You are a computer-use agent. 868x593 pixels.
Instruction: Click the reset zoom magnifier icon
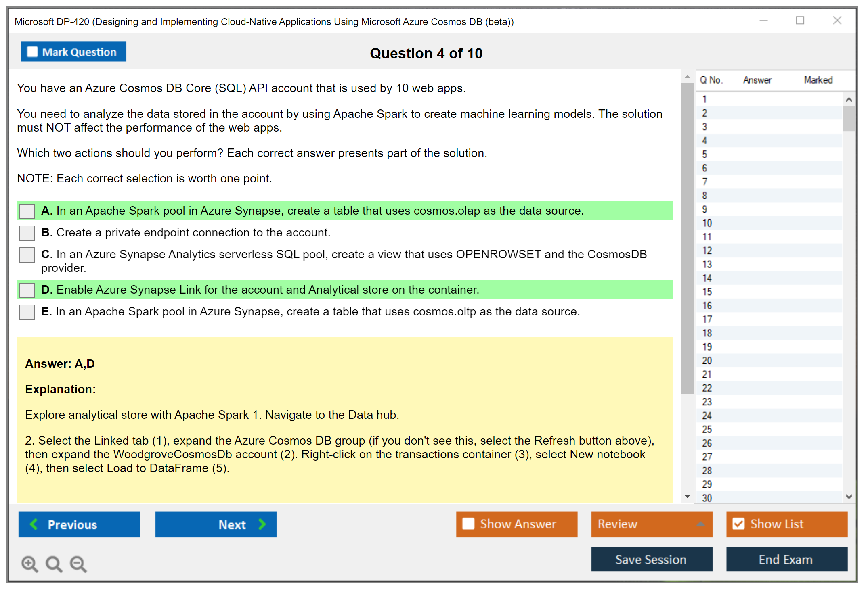click(x=54, y=564)
